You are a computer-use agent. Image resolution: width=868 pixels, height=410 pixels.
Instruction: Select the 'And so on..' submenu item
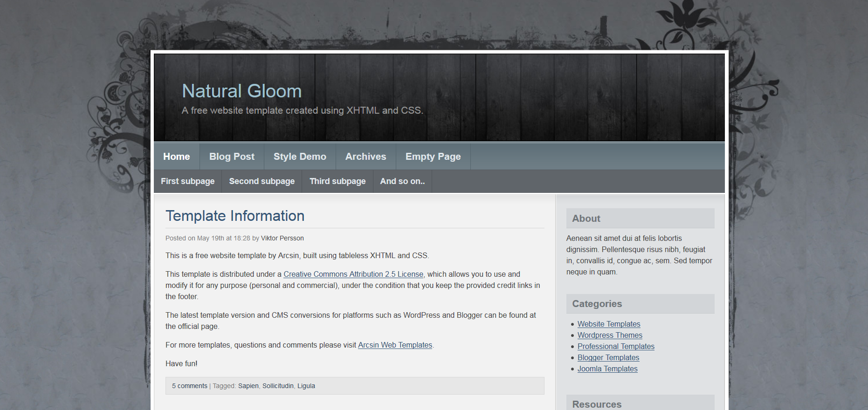pos(402,182)
